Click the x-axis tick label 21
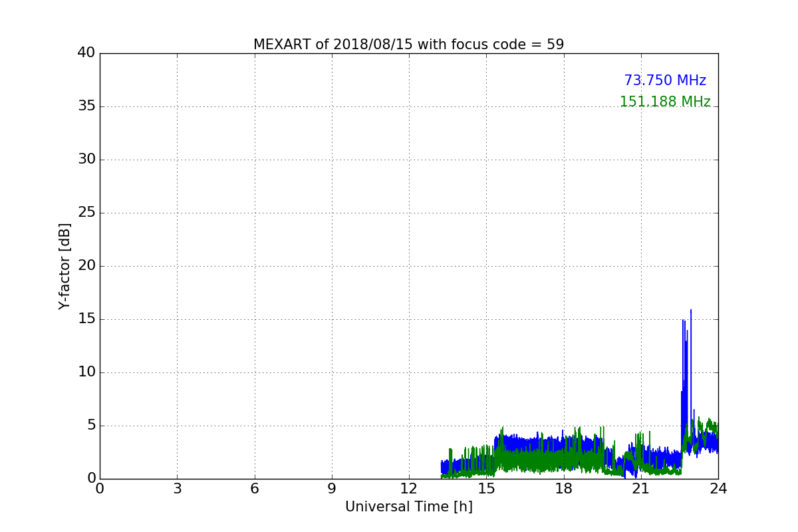 641,489
